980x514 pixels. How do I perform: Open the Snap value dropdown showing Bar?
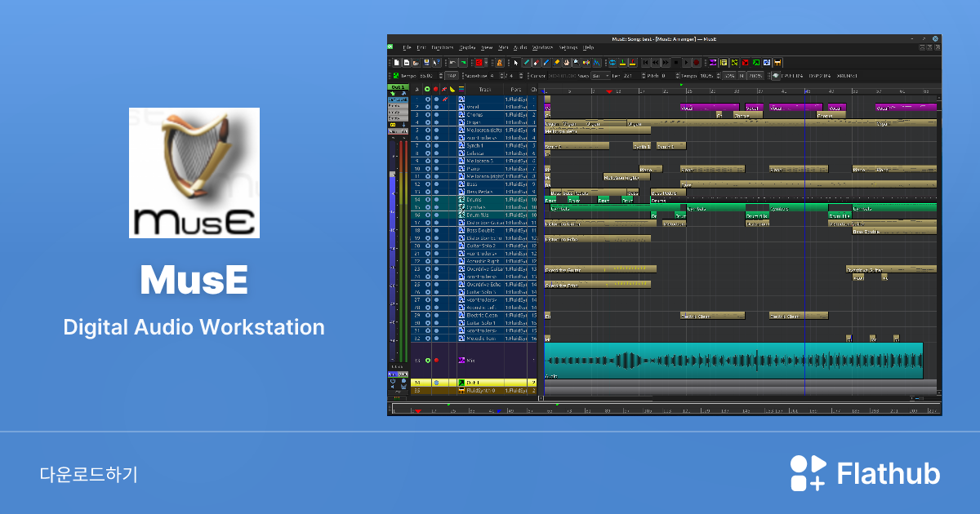point(600,75)
